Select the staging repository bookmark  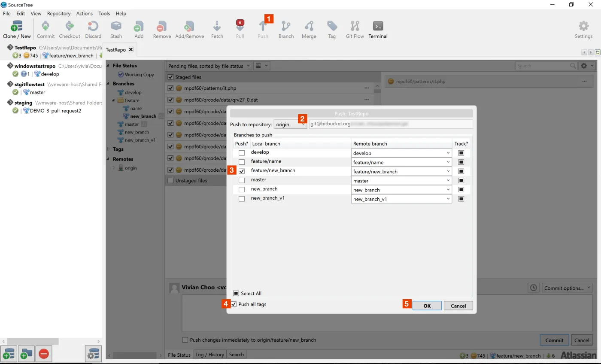tap(52, 106)
